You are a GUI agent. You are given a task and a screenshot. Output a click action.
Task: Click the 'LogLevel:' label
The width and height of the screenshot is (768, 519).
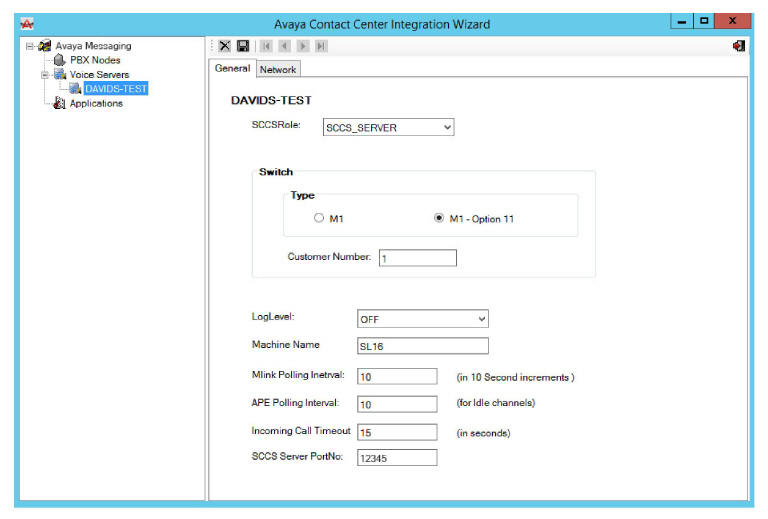click(x=273, y=317)
